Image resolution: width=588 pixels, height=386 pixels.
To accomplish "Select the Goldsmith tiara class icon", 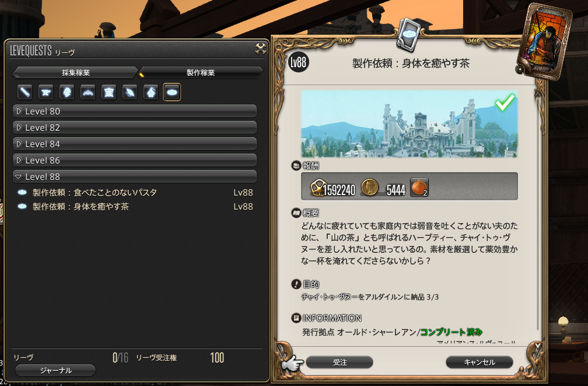I will tap(87, 92).
